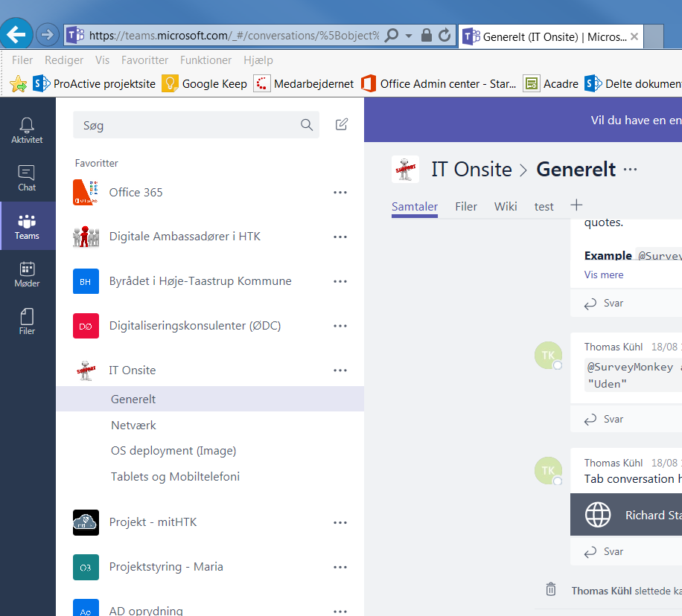Viewport: 682px width, 616px height.
Task: Open Filer in Teams sidebar
Action: (27, 321)
